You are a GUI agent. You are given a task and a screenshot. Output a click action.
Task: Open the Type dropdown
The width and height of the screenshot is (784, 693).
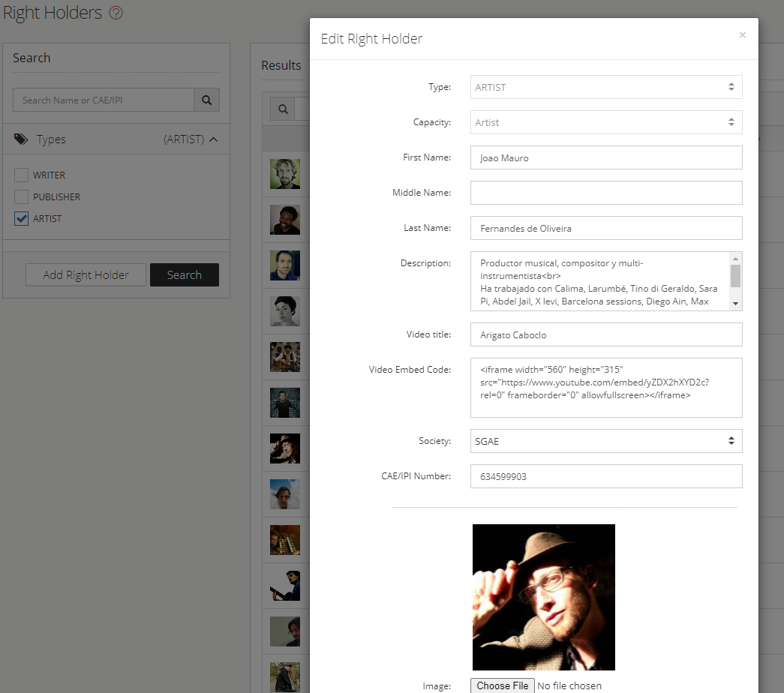605,87
